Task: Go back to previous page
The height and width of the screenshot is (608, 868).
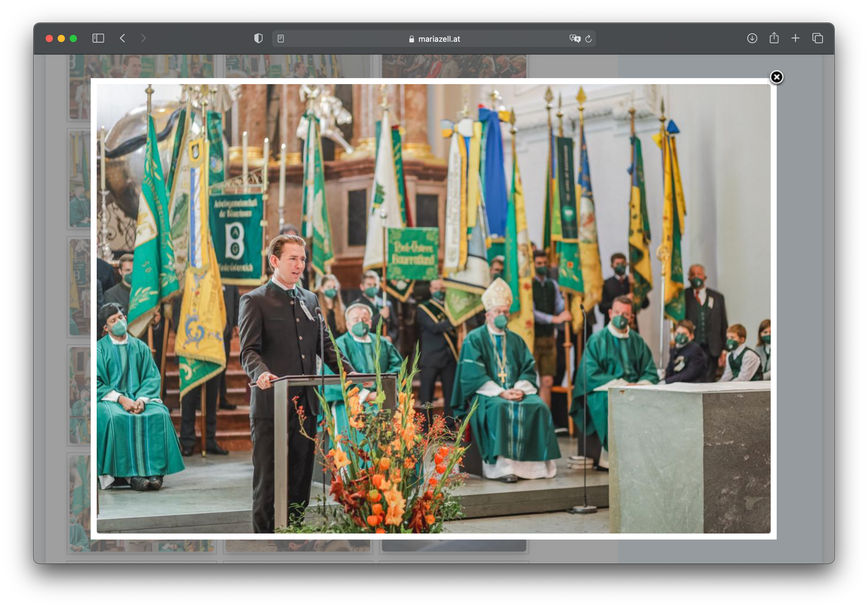Action: point(123,38)
